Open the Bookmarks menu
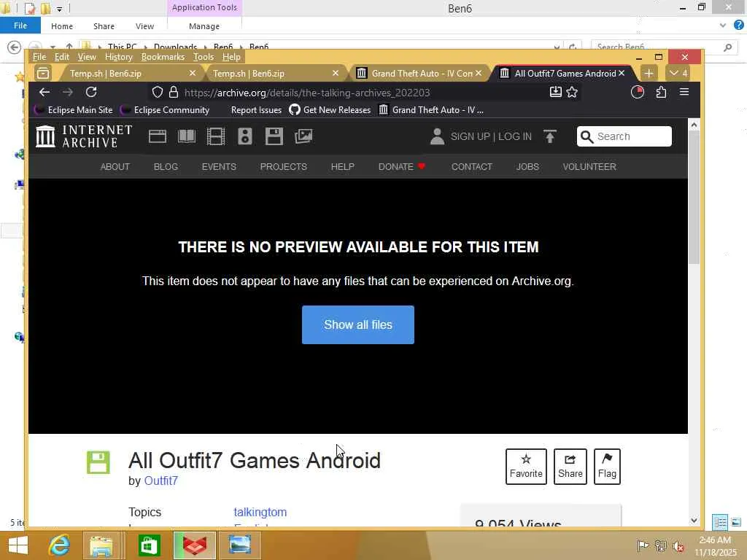747x560 pixels. click(x=163, y=57)
